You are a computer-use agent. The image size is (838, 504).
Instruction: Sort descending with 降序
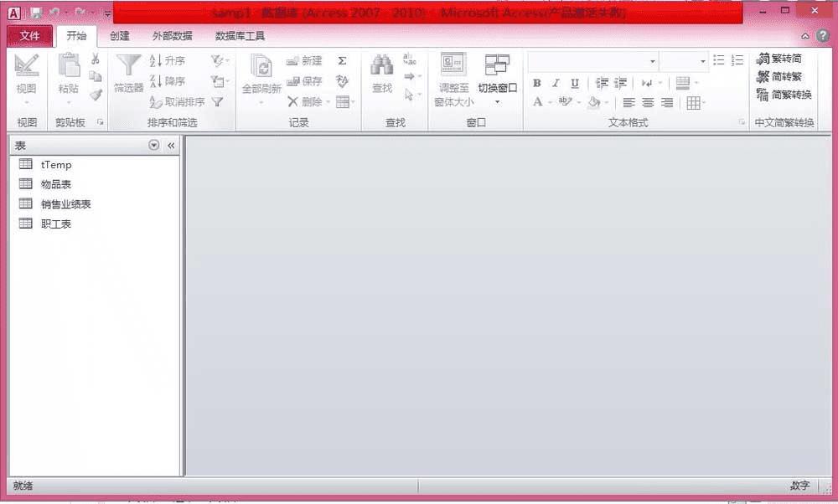(x=168, y=81)
